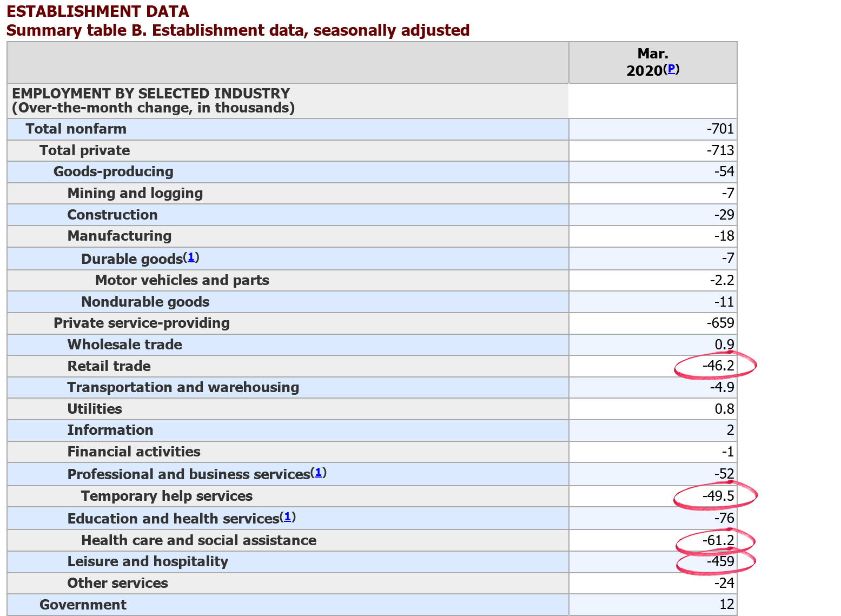Click the Nondurable goods value -11

pos(724,302)
